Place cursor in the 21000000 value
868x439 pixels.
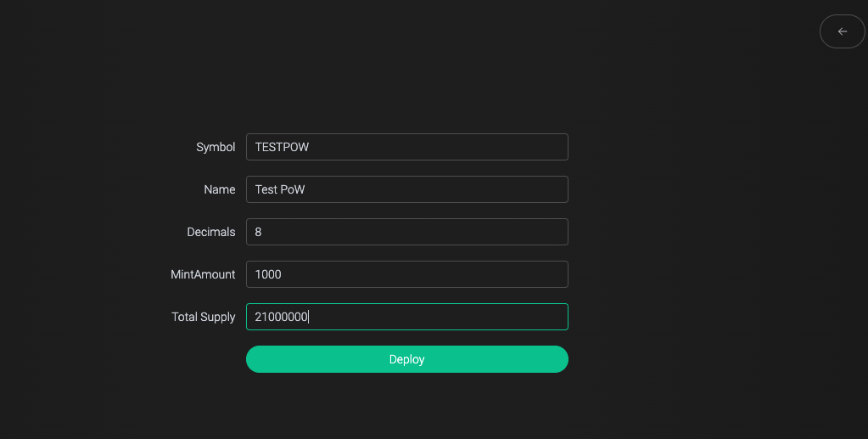point(282,317)
